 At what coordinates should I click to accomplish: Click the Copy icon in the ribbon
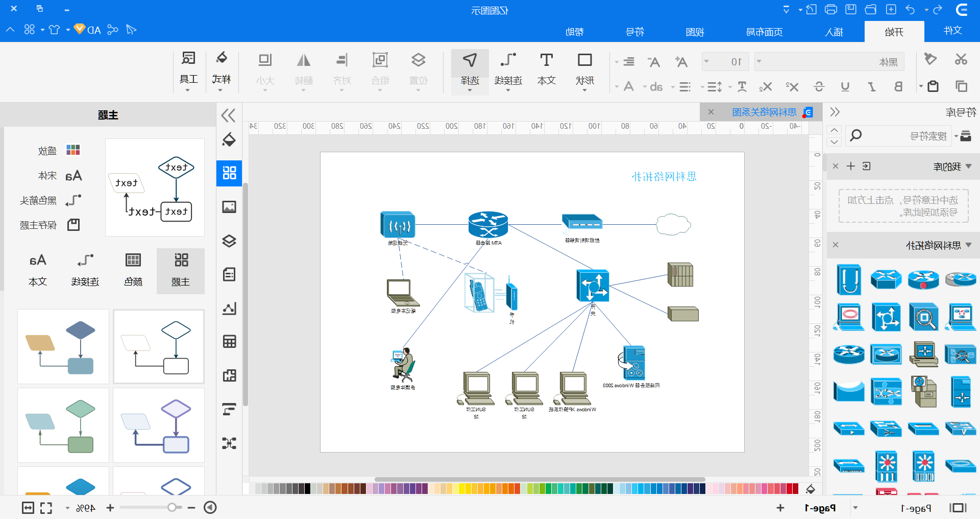click(x=961, y=86)
